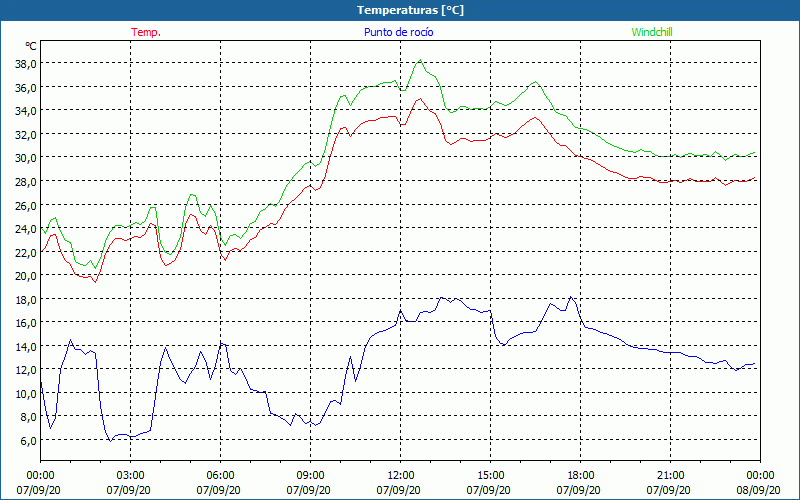800x500 pixels.
Task: Click the 28,0 y-axis value
Action: [x=26, y=182]
